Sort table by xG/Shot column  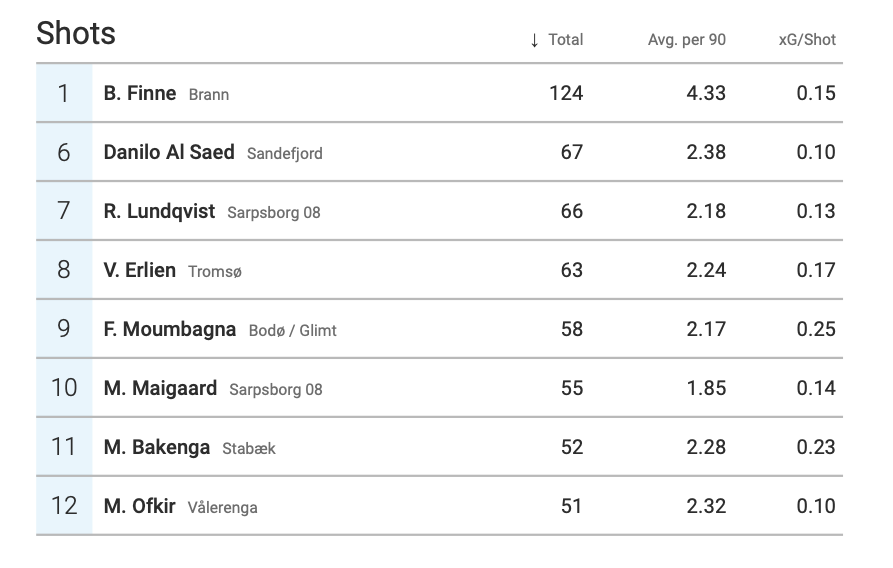point(807,40)
